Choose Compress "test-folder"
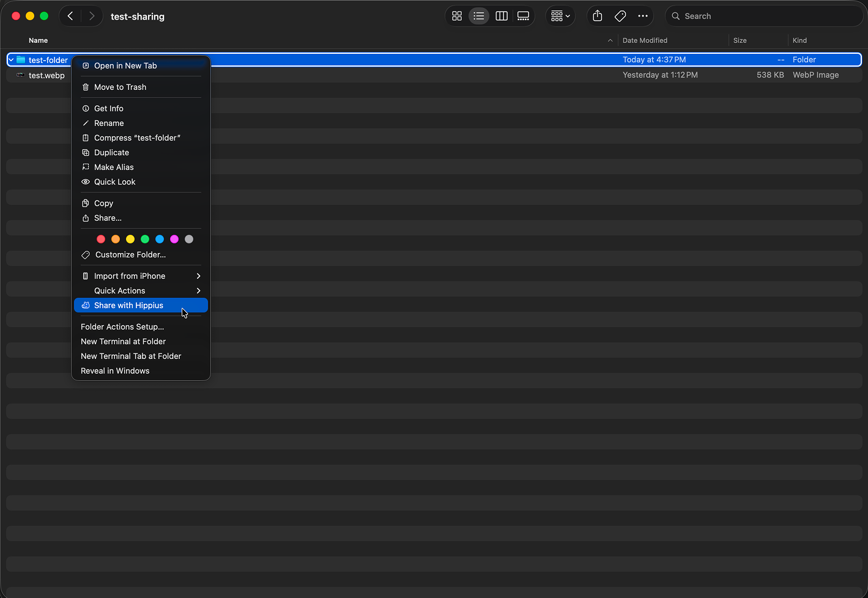The height and width of the screenshot is (598, 868). click(x=141, y=138)
